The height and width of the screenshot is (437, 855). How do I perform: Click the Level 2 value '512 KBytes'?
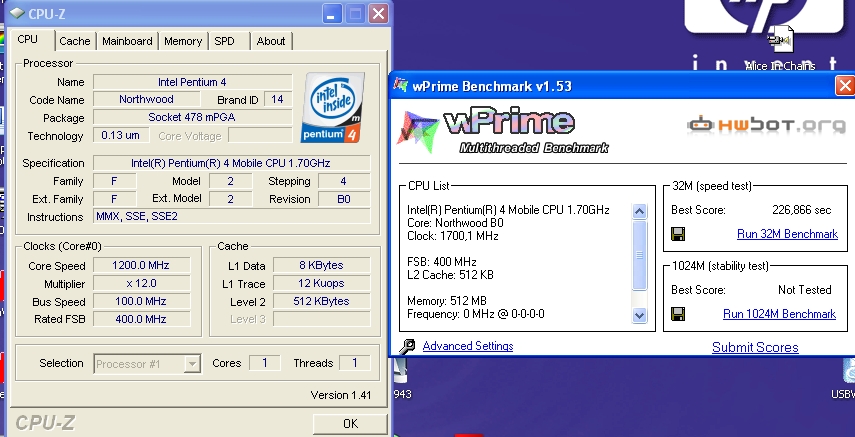coord(321,301)
